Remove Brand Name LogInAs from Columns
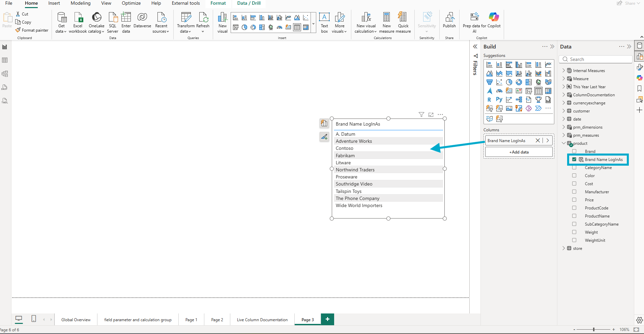The height and width of the screenshot is (334, 644). coord(538,140)
